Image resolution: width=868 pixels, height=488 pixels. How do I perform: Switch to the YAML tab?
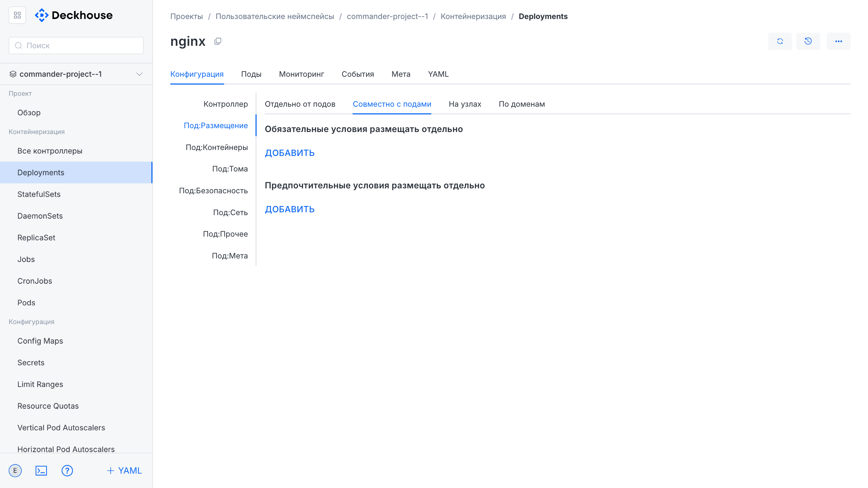pos(438,74)
